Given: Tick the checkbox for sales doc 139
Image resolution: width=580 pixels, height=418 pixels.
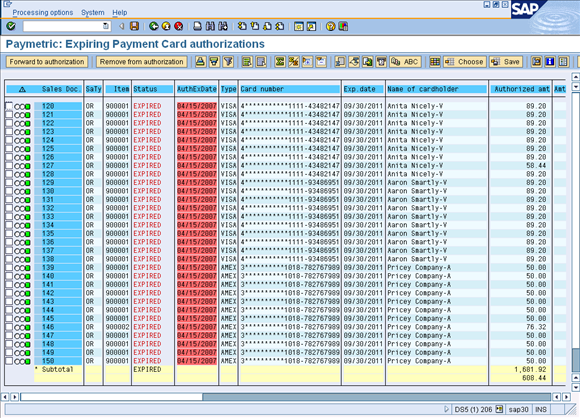Looking at the screenshot, I should (9, 268).
